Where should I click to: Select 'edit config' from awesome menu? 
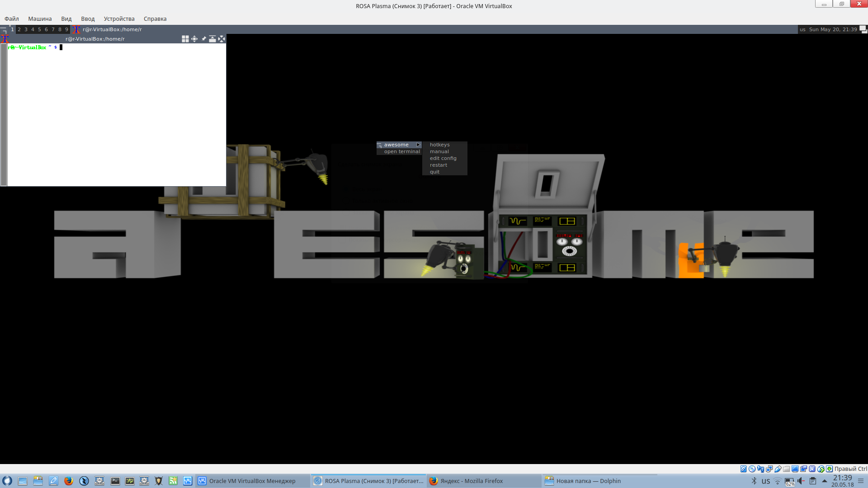[x=443, y=158]
